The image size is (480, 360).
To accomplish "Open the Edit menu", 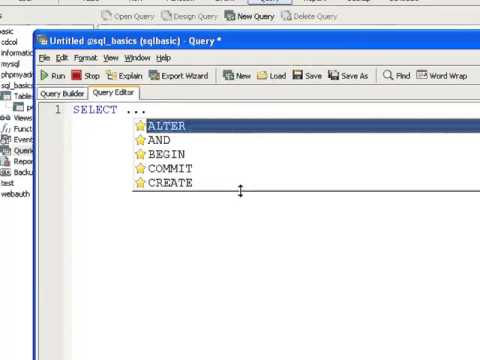I will point(62,58).
